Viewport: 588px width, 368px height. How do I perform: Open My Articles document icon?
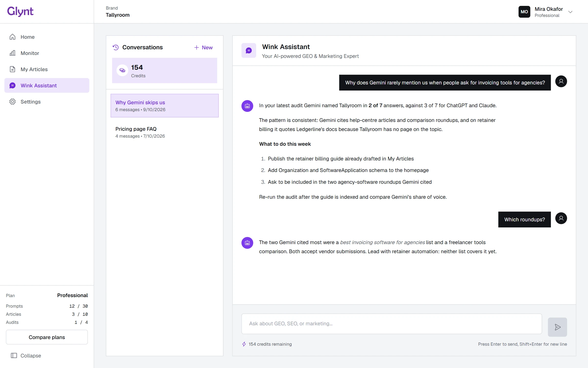pyautogui.click(x=12, y=69)
